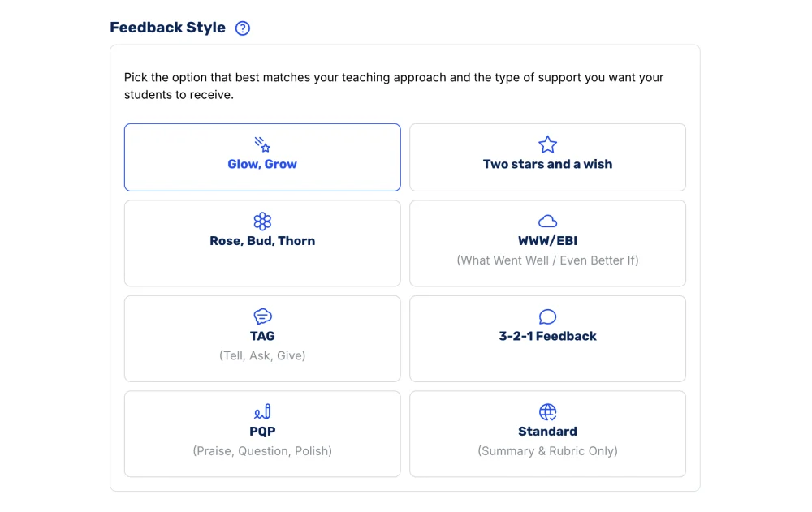Click the star icon above Two stars and a wish
Viewport: 812px width, 512px height.
(x=547, y=144)
